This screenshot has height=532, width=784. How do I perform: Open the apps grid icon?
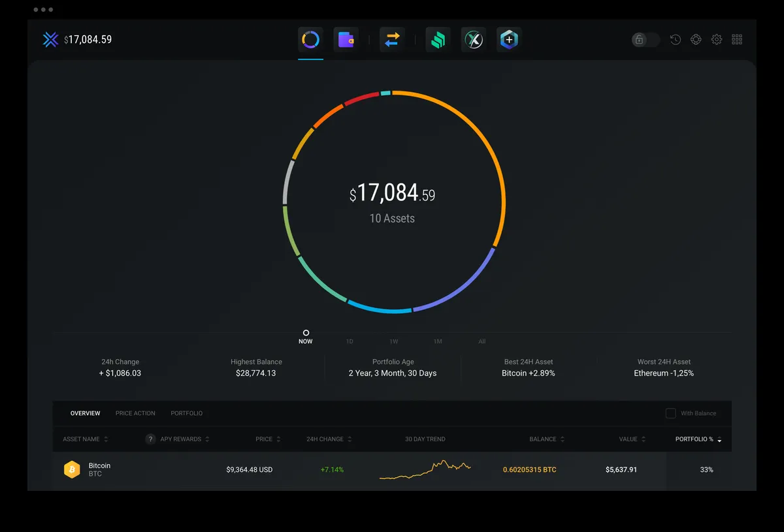[737, 40]
